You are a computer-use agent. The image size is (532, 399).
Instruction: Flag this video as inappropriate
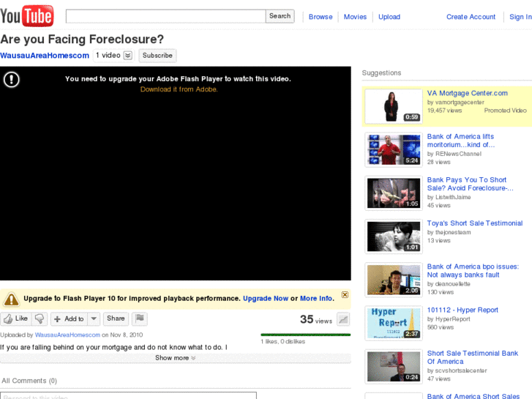[140, 318]
